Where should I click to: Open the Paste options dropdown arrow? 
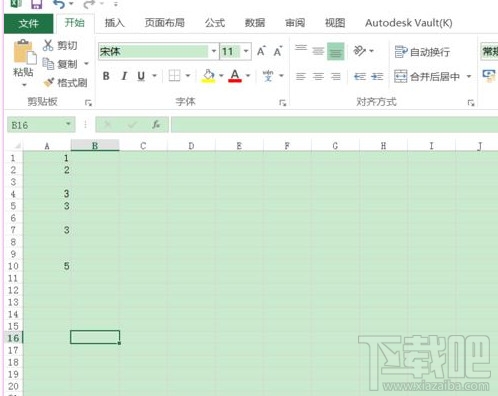[x=24, y=85]
